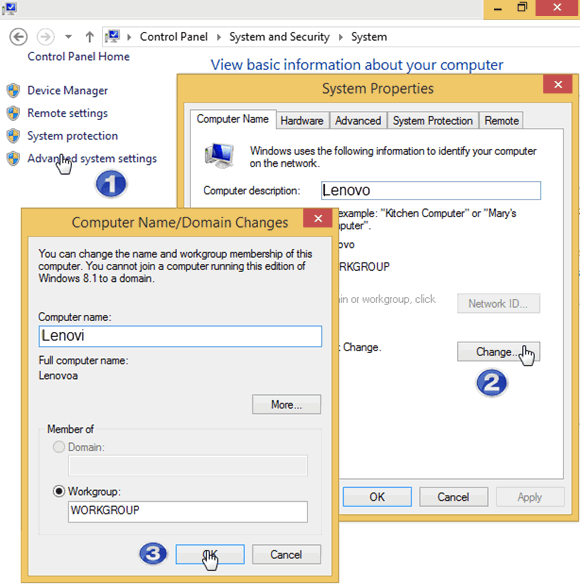The image size is (580, 585).
Task: Click Cancel in System Properties
Action: pos(454,497)
